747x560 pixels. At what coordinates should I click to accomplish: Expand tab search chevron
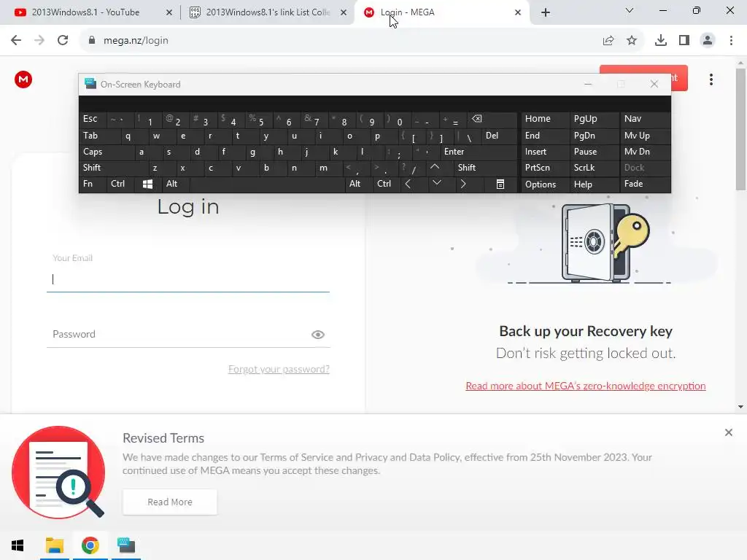(x=630, y=10)
